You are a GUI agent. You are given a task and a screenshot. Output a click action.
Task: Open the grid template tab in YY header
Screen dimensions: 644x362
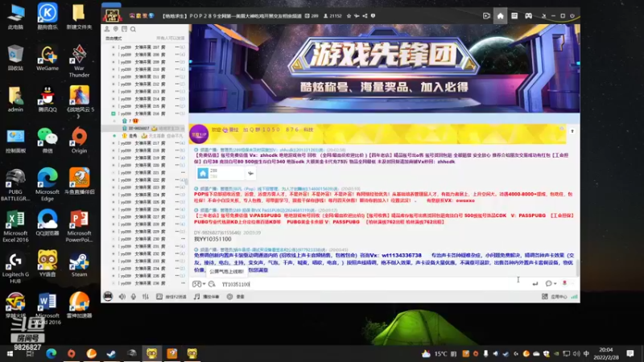coord(514,16)
